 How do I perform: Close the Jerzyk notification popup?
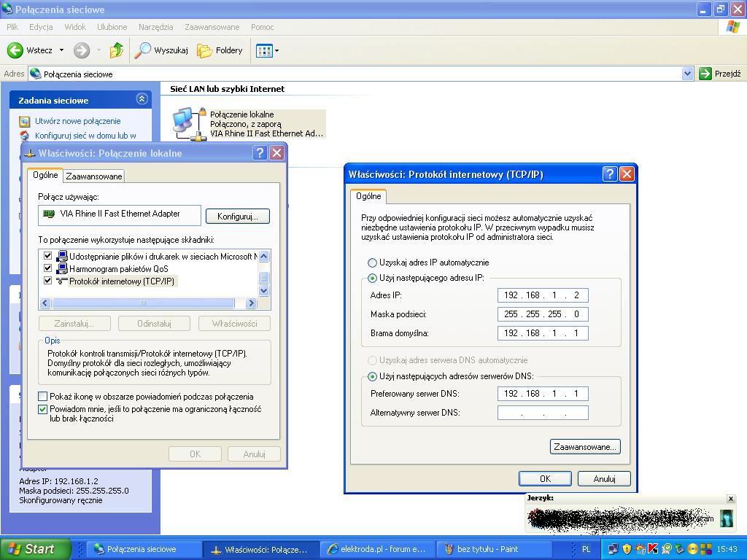click(731, 499)
